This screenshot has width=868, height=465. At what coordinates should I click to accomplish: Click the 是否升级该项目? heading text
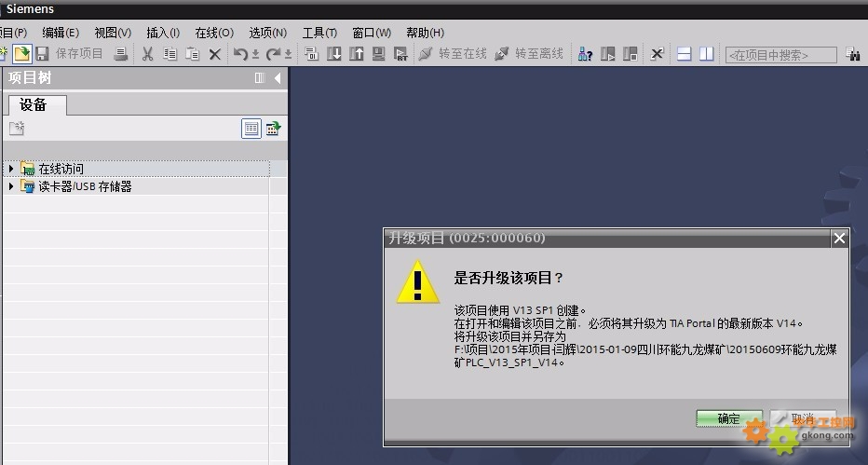click(x=509, y=278)
